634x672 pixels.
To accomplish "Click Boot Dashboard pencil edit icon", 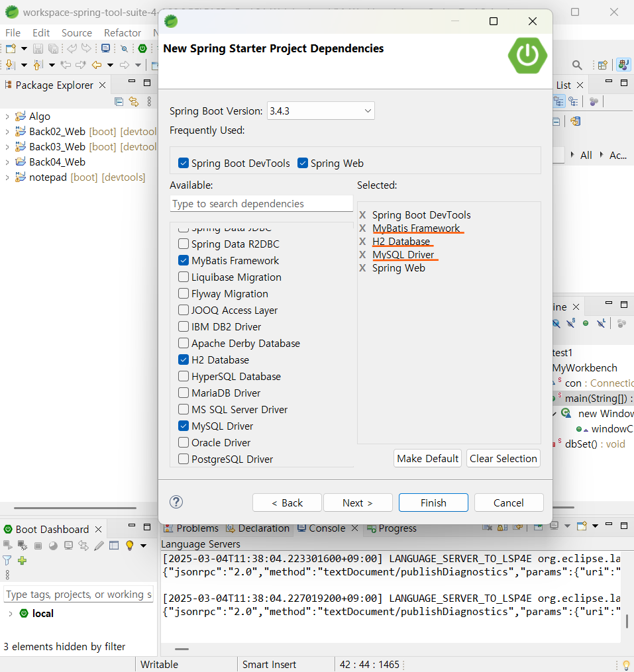I will 99,546.
